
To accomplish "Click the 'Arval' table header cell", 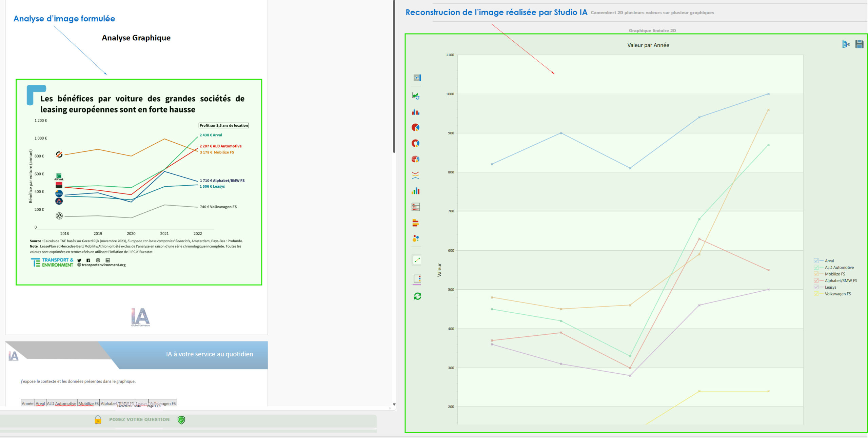I will pos(40,403).
